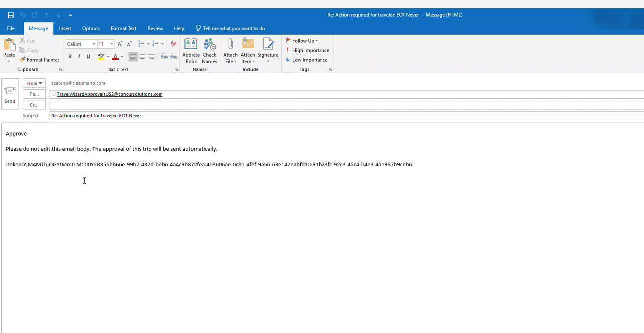644x333 pixels.
Task: Click the Cc... button
Action: tap(34, 105)
